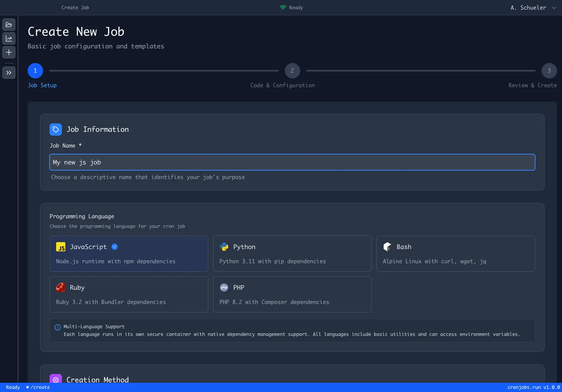
Task: Click the Ruby gem logo icon
Action: (x=61, y=287)
